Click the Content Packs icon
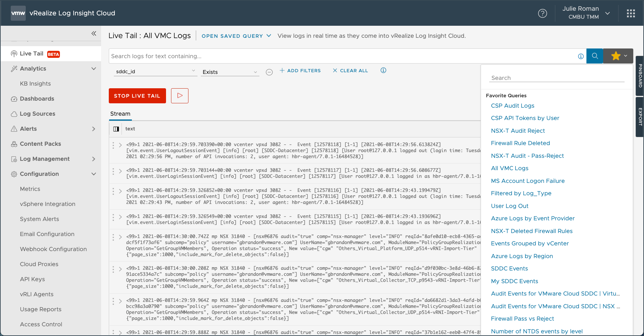 (x=14, y=144)
